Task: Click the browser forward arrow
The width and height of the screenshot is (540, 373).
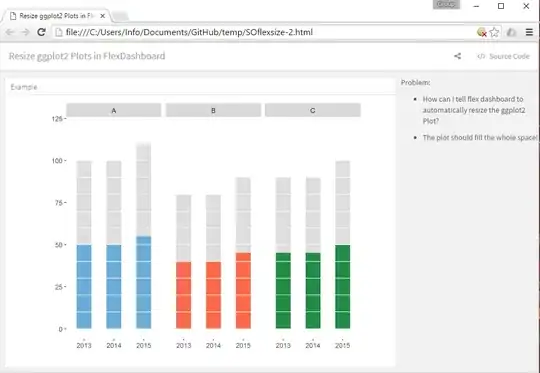Action: [25, 32]
